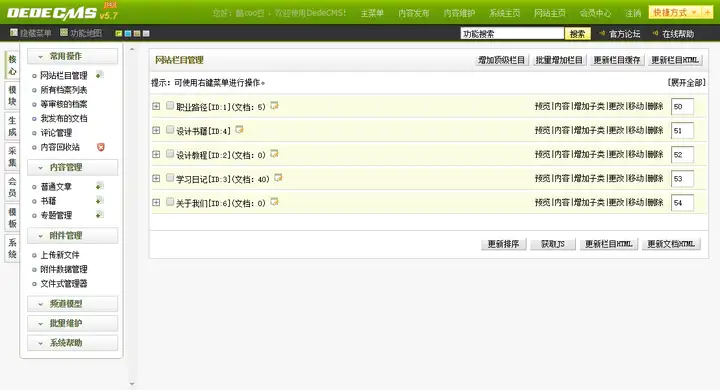Click the add icon next to 网站栏目管理
The height and width of the screenshot is (390, 720).
[99, 75]
